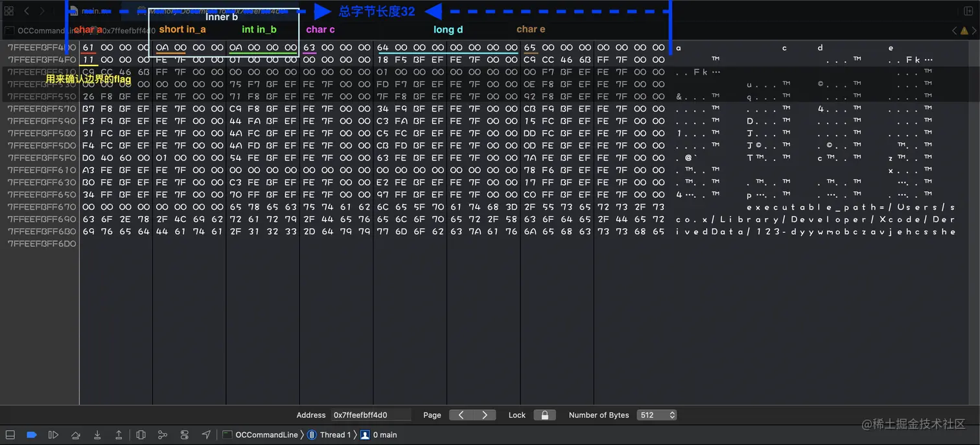This screenshot has width=980, height=445.
Task: Click ASCII text co.x/Library/Developer/Xcode/Der
Action: (815, 219)
